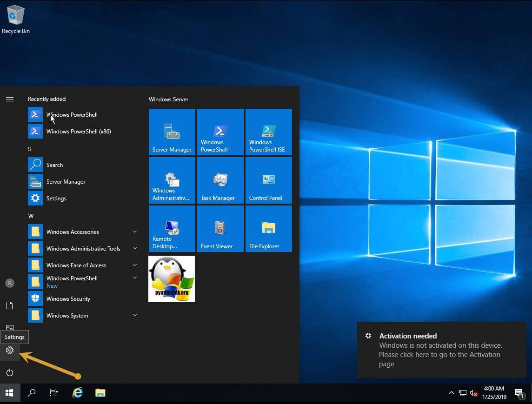Click the Settings gear in left rail
This screenshot has width=532, height=404.
[10, 350]
